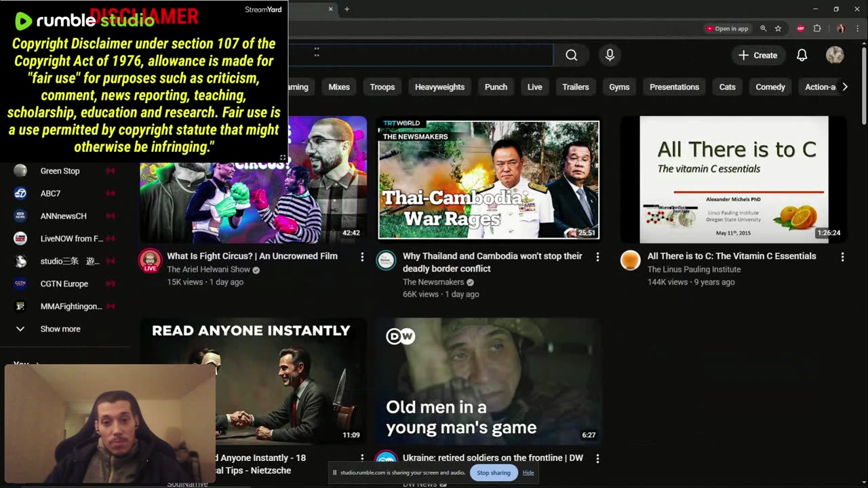868x488 pixels.
Task: Select the Mixes chip
Action: (x=339, y=87)
